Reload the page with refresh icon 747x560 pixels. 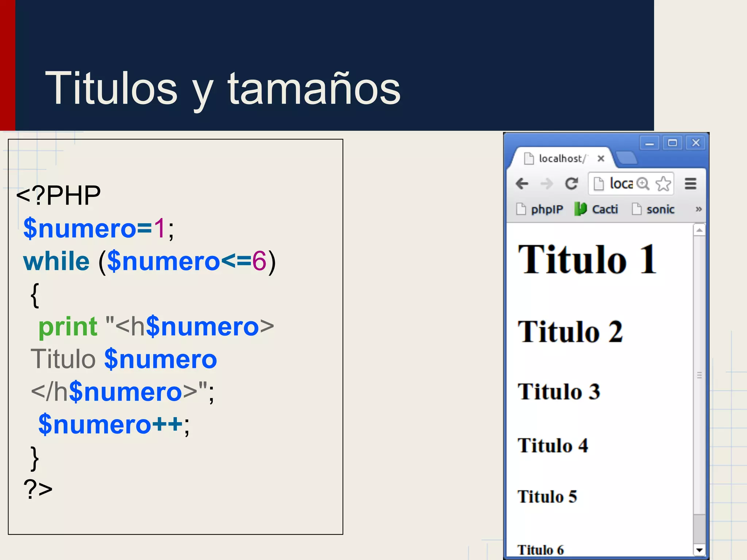pyautogui.click(x=571, y=183)
